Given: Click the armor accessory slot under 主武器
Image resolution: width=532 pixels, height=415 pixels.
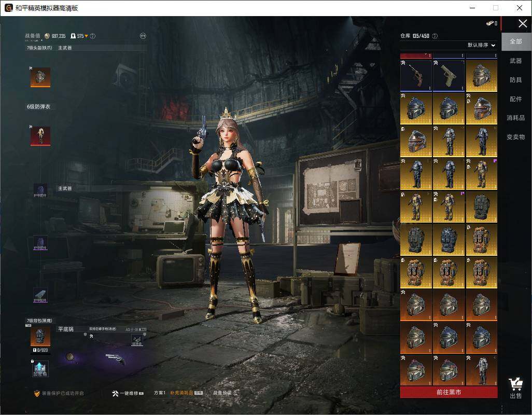Looking at the screenshot, I should point(40,191).
